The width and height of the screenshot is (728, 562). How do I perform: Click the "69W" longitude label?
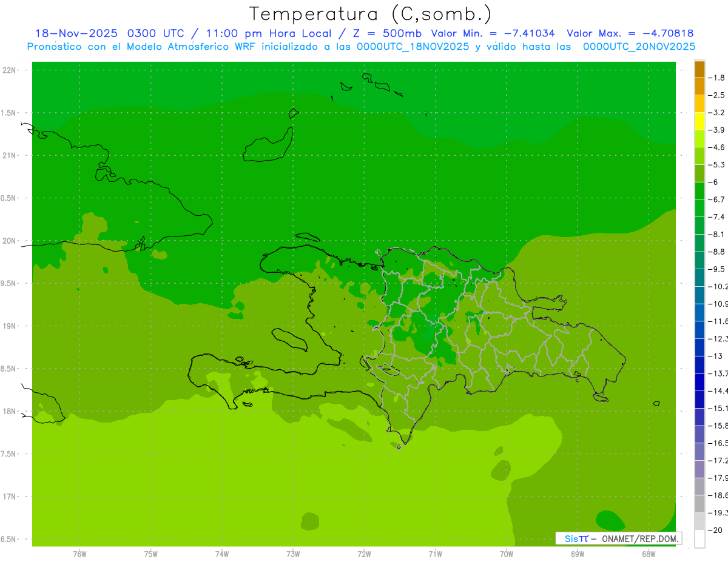click(x=578, y=555)
